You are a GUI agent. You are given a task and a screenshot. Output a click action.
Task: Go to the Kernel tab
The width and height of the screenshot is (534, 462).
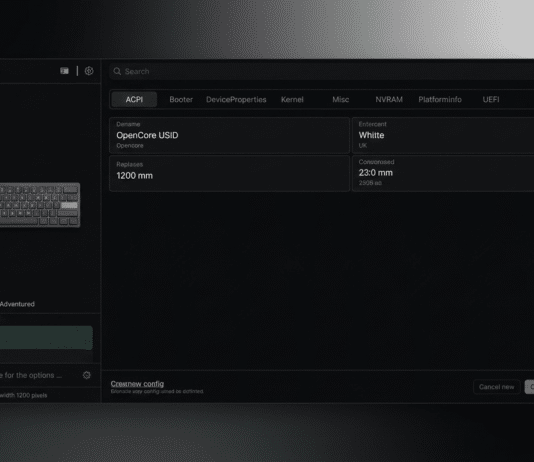coord(292,99)
